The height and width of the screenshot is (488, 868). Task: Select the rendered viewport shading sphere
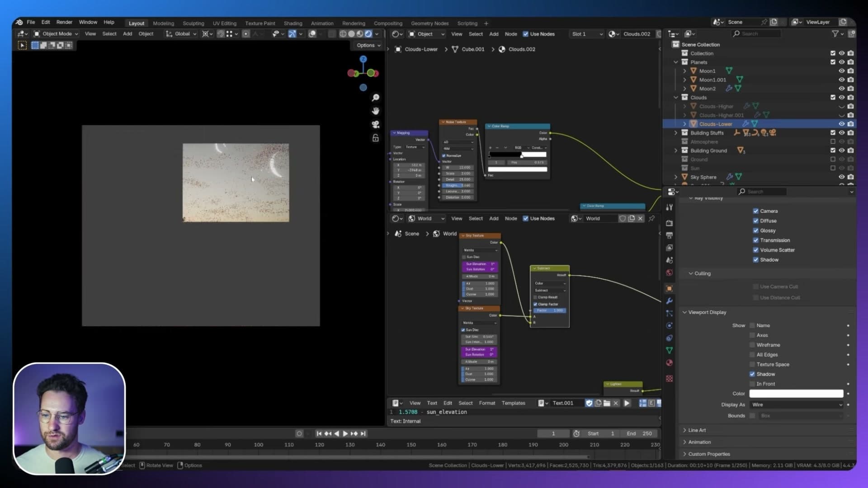click(368, 34)
